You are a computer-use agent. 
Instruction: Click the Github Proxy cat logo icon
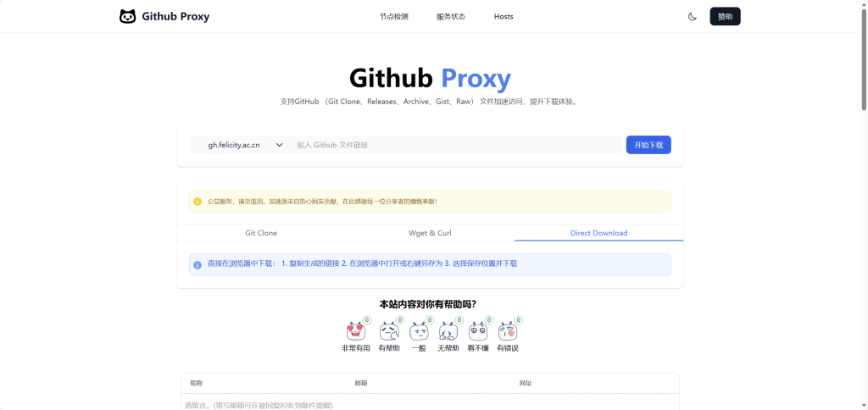(x=128, y=17)
